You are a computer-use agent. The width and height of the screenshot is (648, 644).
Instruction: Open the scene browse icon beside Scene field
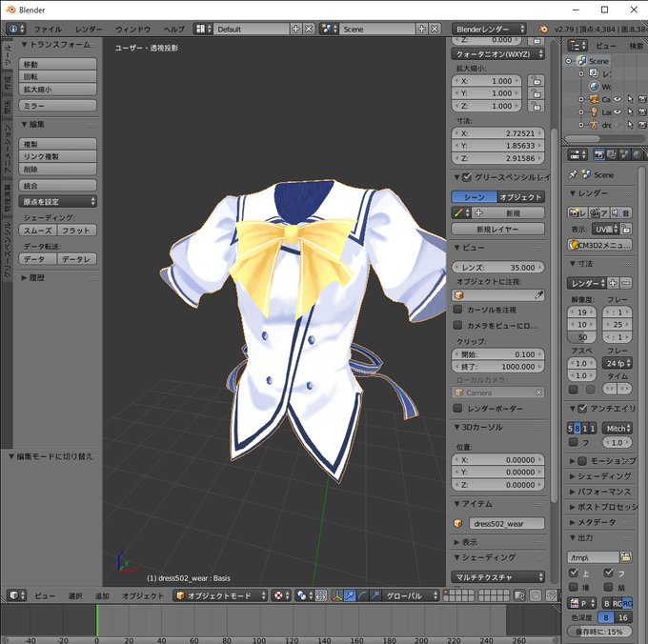click(330, 29)
